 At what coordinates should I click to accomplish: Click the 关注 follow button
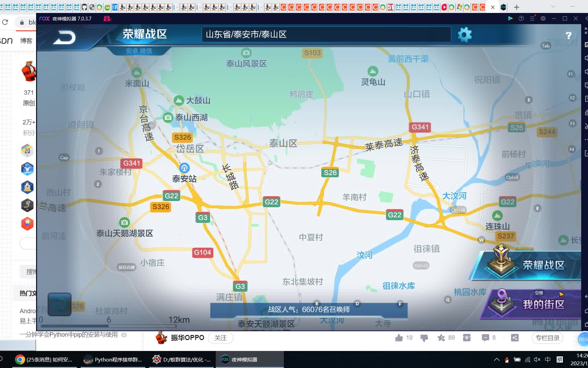point(220,338)
